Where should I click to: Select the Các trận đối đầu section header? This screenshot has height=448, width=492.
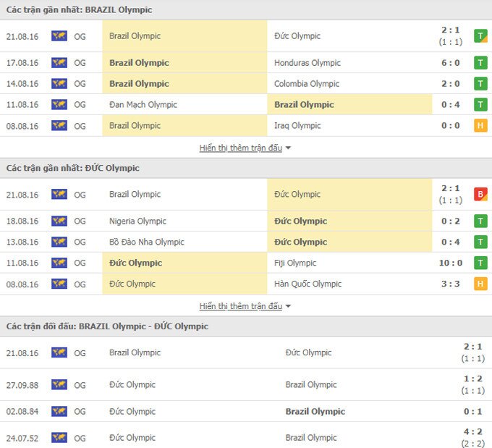tap(107, 326)
